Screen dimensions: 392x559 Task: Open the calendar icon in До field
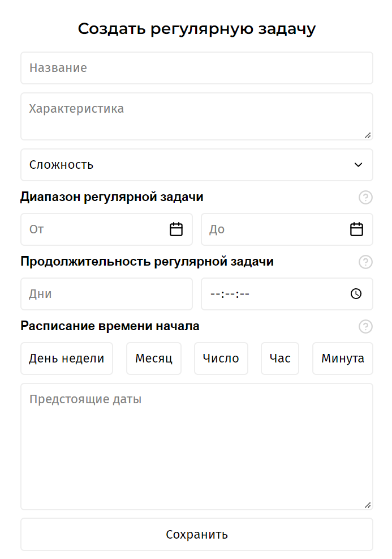point(356,229)
